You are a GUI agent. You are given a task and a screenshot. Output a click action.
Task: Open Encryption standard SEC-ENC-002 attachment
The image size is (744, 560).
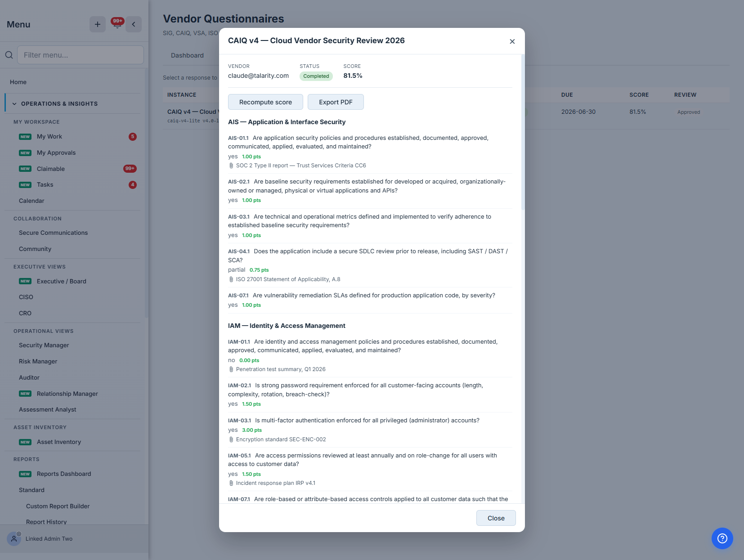click(x=281, y=439)
